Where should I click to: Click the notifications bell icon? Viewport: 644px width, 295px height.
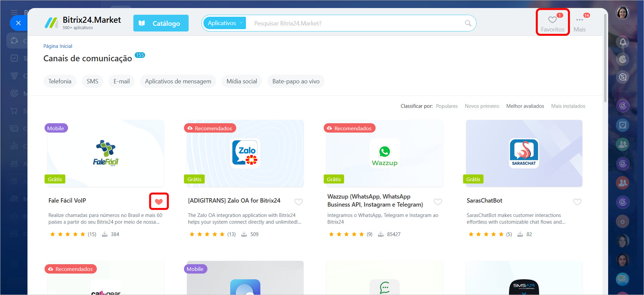[x=623, y=42]
